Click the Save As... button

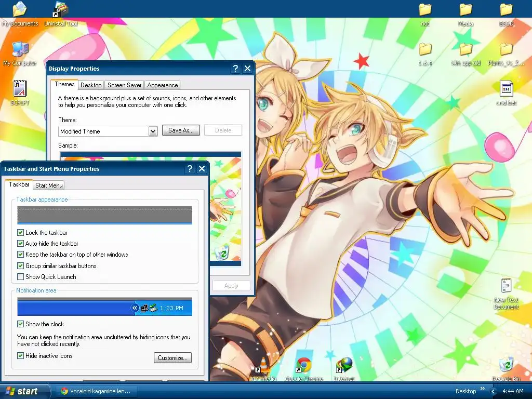coord(181,130)
